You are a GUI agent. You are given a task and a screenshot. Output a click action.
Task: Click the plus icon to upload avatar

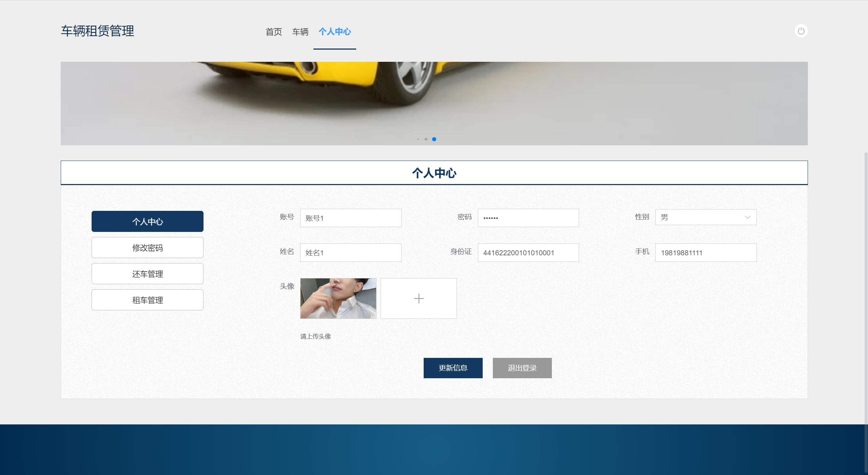(x=419, y=298)
